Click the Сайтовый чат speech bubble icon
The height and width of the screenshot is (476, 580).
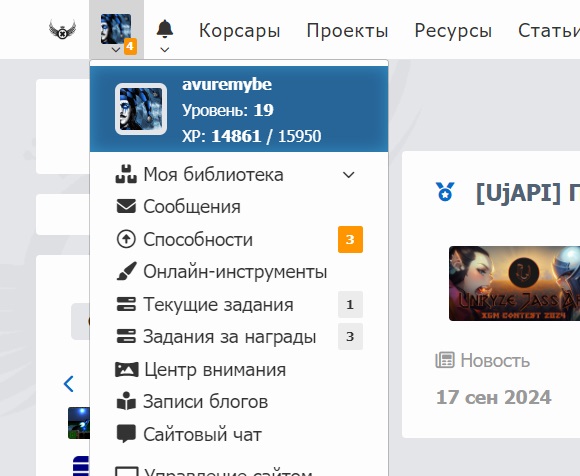(x=126, y=434)
